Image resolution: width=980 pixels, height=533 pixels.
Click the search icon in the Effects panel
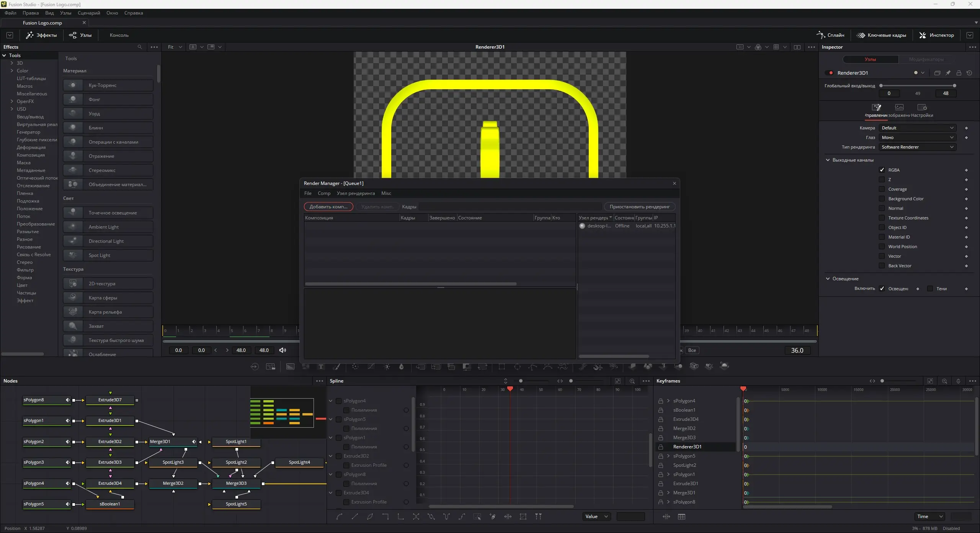tap(140, 47)
